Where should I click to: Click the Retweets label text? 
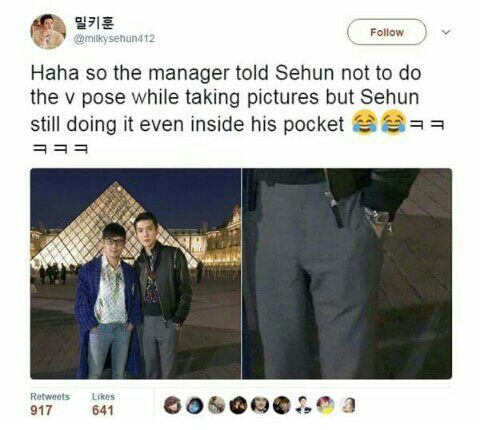click(50, 397)
